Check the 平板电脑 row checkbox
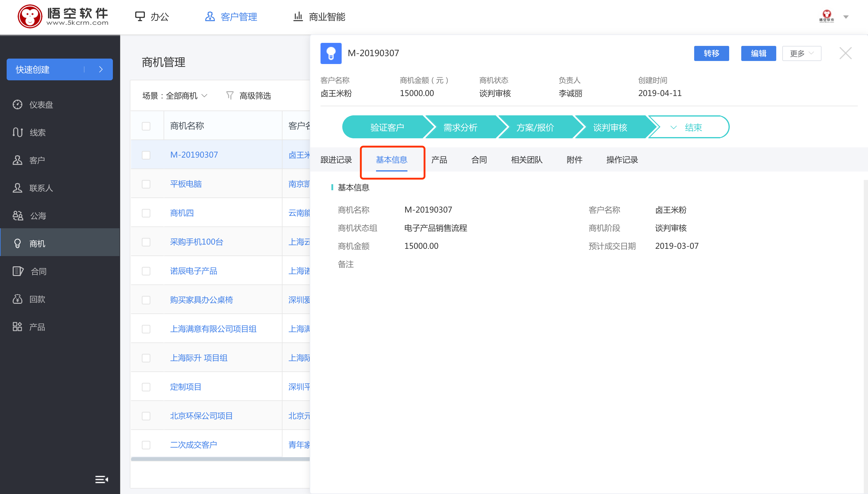Screen dimensions: 868x494 pyautogui.click(x=146, y=184)
